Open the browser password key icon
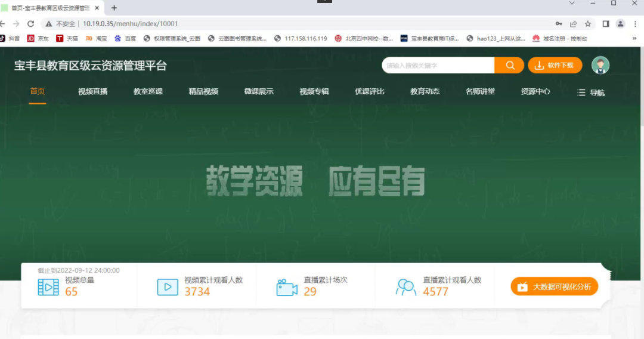Viewport: 644px width, 339px height. pos(559,24)
